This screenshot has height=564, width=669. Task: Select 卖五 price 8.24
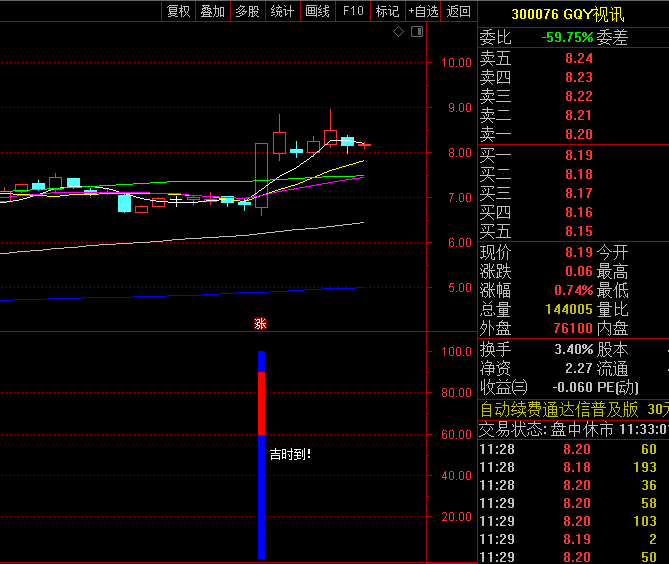[579, 58]
